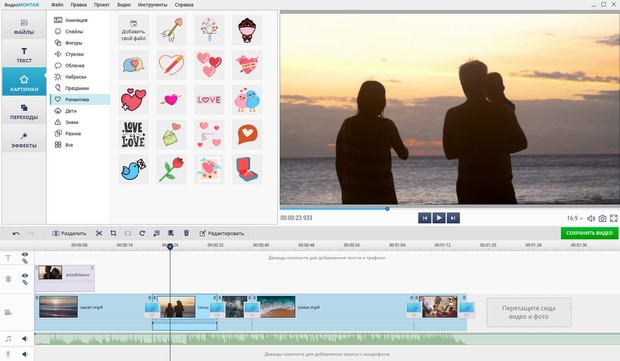Open the Проект menu
620x361 pixels.
[x=102, y=5]
